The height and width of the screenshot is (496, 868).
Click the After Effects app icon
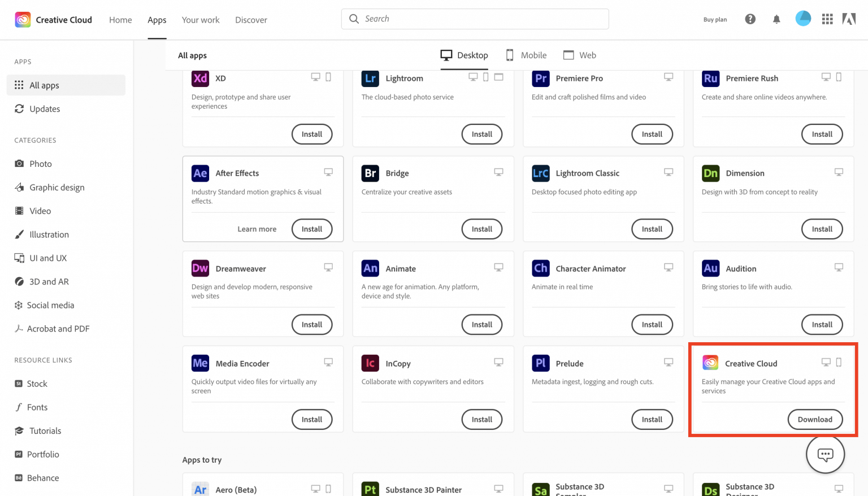[200, 173]
